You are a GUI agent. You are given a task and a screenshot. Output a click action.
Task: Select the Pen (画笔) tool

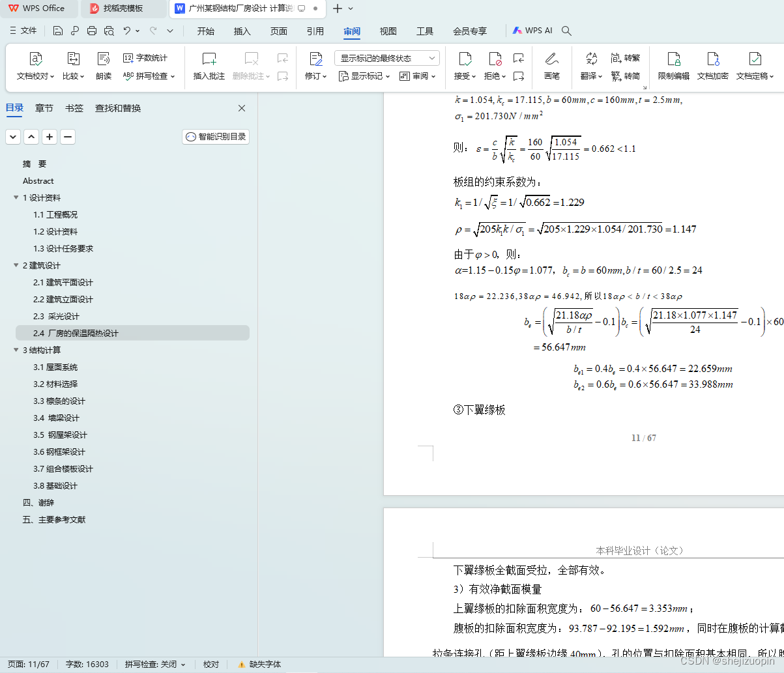pos(552,59)
